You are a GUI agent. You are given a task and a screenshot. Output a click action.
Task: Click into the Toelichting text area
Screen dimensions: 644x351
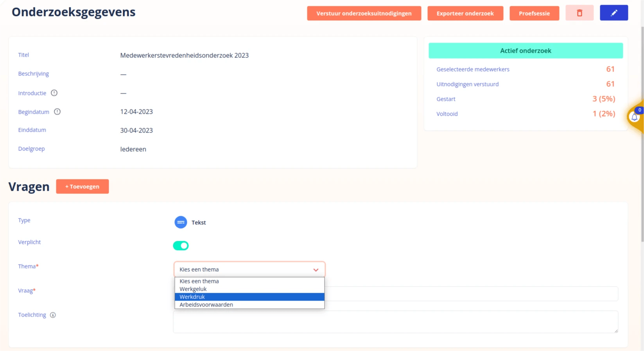(395, 322)
